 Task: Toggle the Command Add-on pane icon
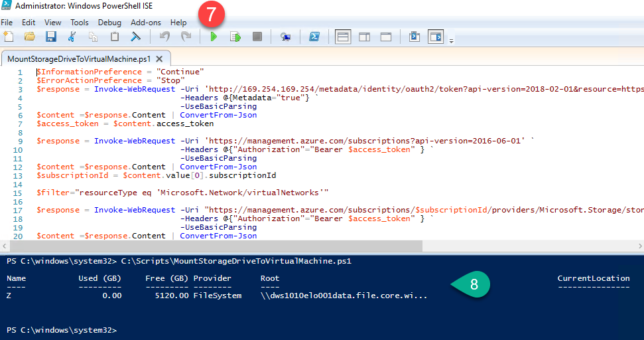tap(436, 37)
